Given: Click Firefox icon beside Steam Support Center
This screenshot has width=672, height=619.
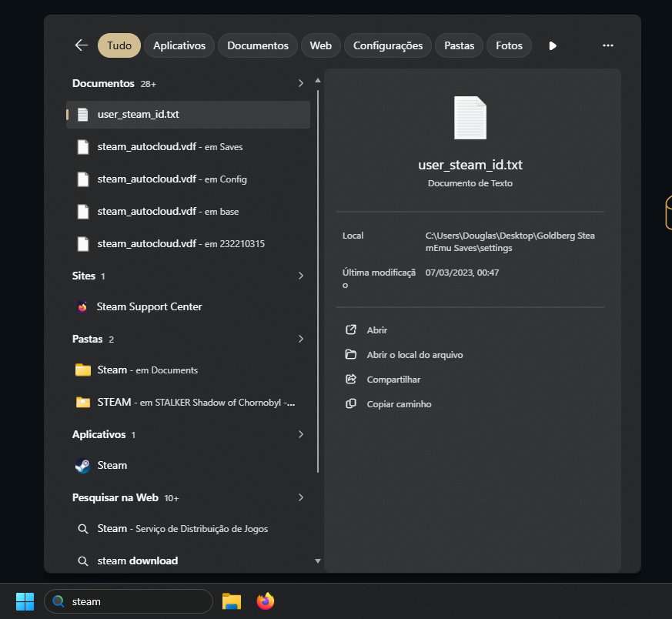Looking at the screenshot, I should [82, 307].
